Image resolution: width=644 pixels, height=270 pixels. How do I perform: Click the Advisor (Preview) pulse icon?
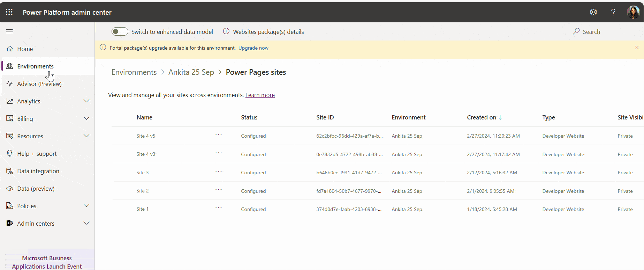[x=10, y=83]
